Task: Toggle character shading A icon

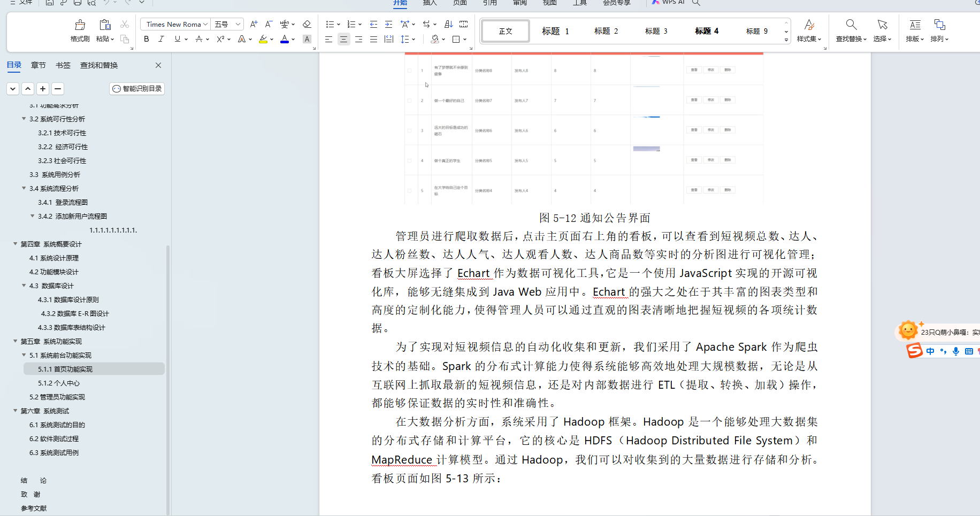Action: [x=307, y=39]
